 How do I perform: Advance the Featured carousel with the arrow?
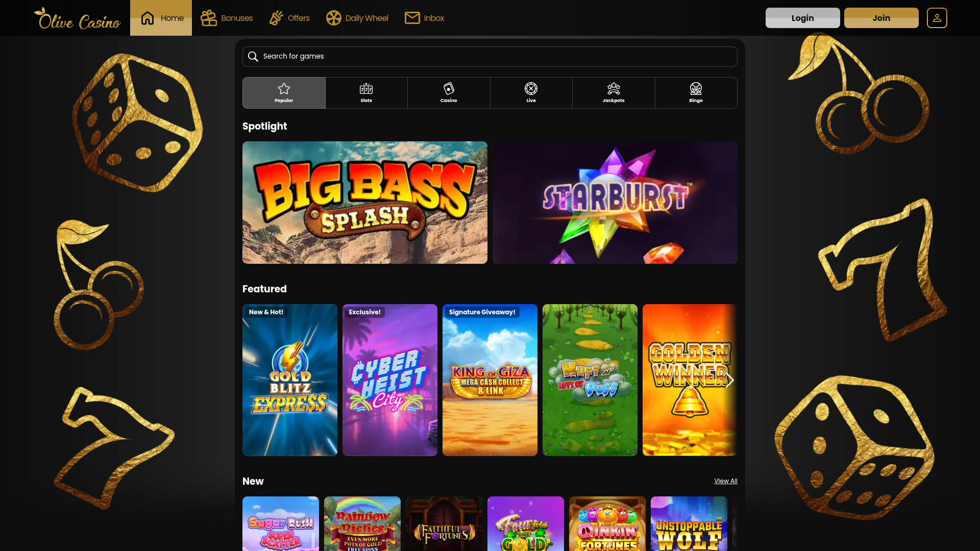[730, 380]
